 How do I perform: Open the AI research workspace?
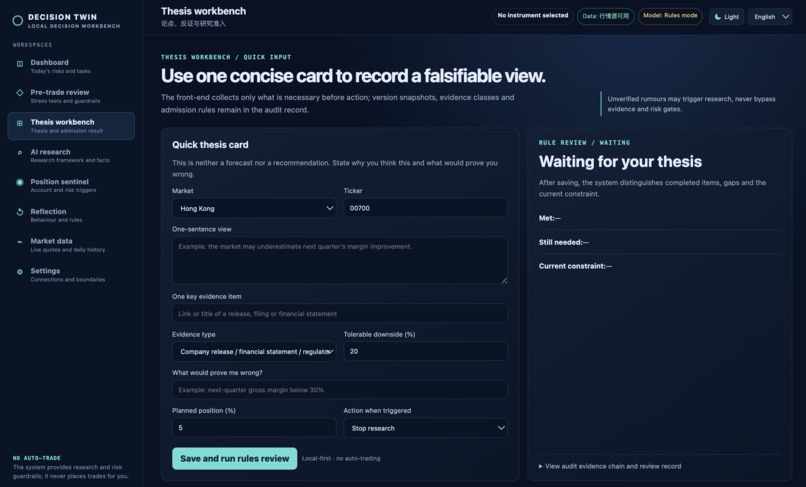pyautogui.click(x=71, y=155)
